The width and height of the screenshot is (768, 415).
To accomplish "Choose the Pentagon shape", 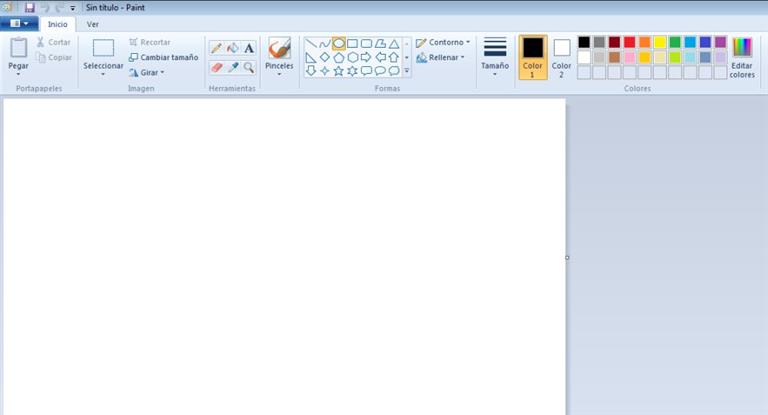I will pos(338,57).
